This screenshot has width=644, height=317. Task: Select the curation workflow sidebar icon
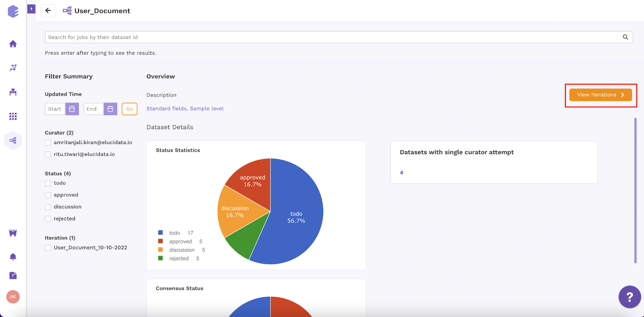(x=13, y=140)
